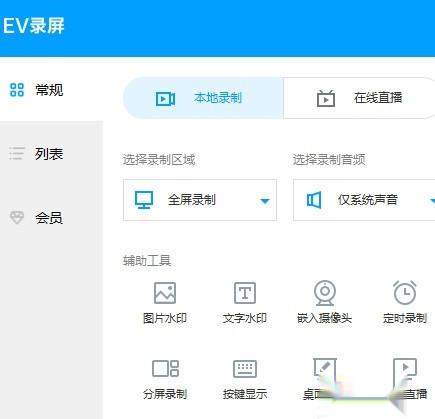Click the 图片水印 label text
This screenshot has width=435, height=419.
pos(165,318)
